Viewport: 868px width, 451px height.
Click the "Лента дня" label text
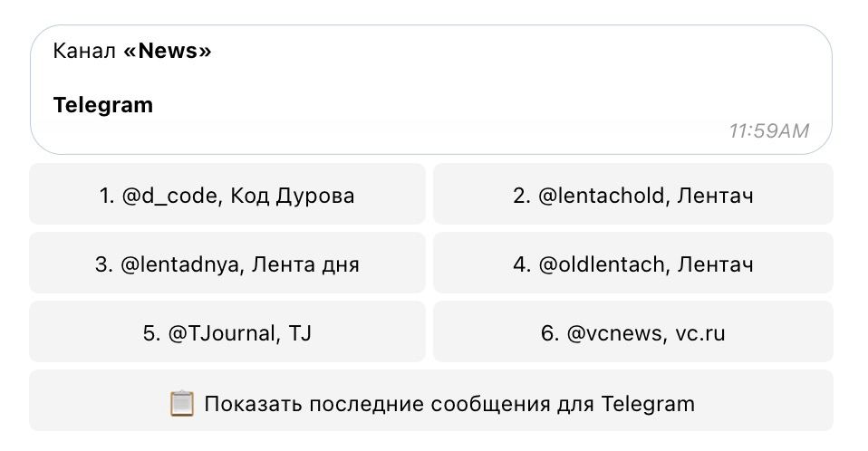point(304,264)
